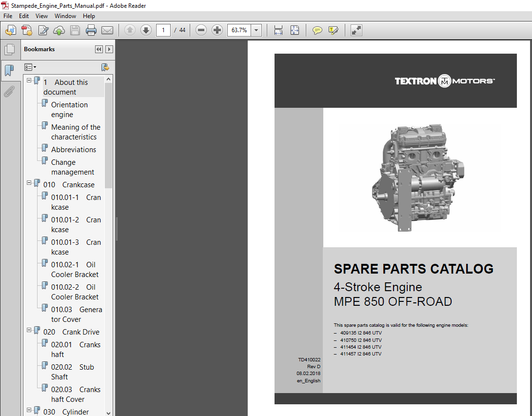The height and width of the screenshot is (416, 532).
Task: Click the current page number field
Action: coord(163,30)
